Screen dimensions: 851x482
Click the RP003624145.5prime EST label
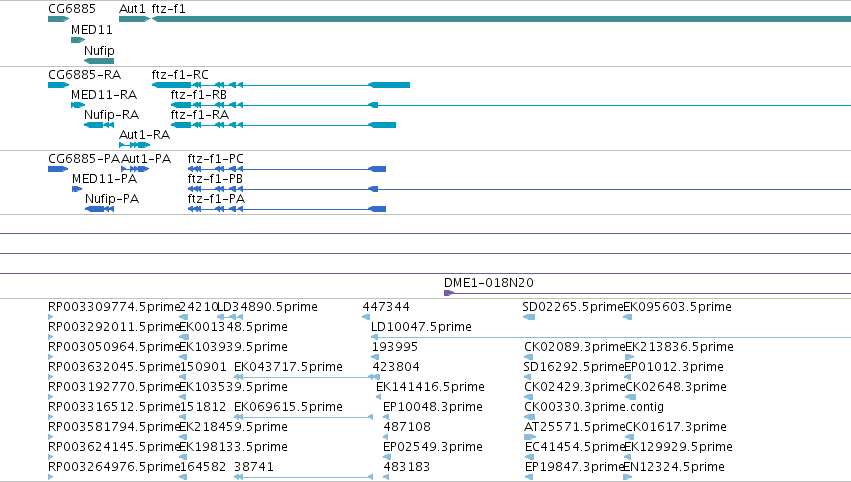[x=114, y=448]
